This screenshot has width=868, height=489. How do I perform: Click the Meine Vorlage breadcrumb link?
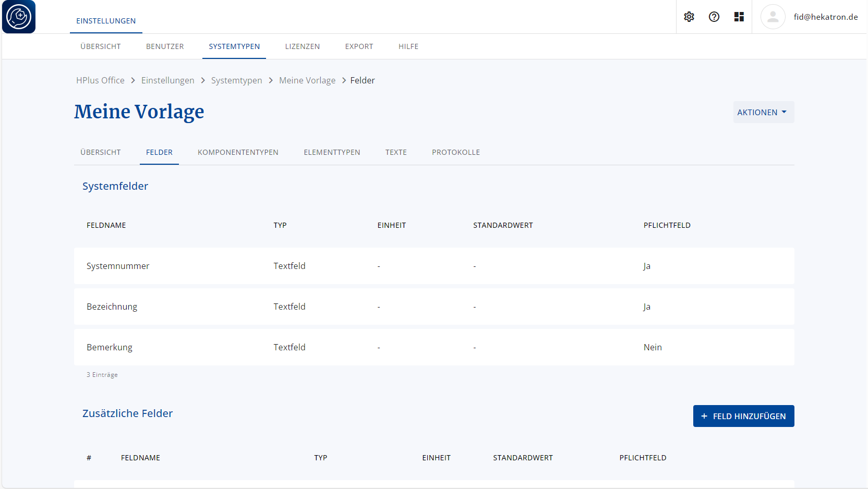point(307,80)
